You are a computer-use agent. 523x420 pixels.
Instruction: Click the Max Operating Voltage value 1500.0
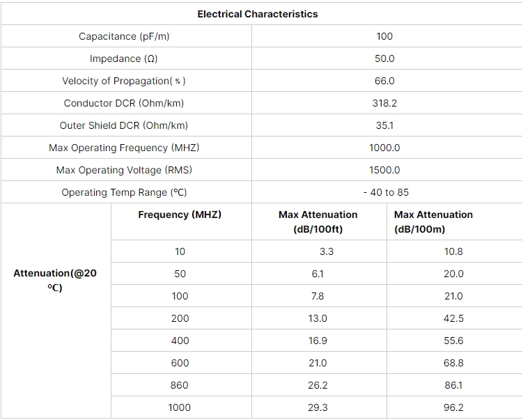tap(384, 170)
